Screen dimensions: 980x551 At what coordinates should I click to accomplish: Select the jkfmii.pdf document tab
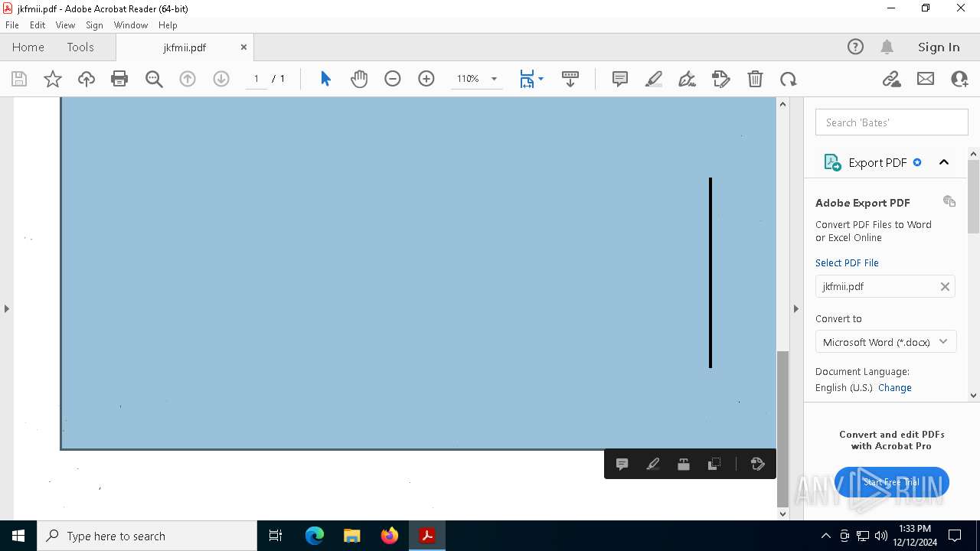point(185,47)
